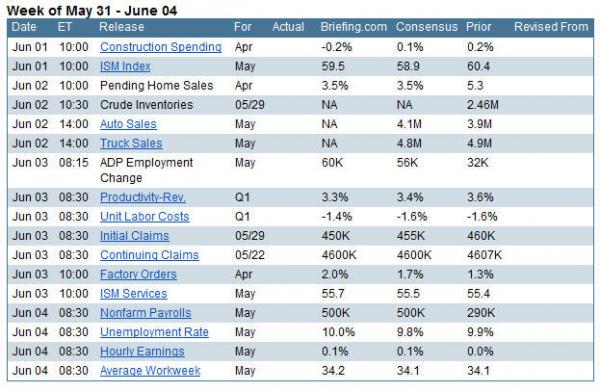Open the Factory Orders link
This screenshot has height=392, width=600.
[138, 274]
